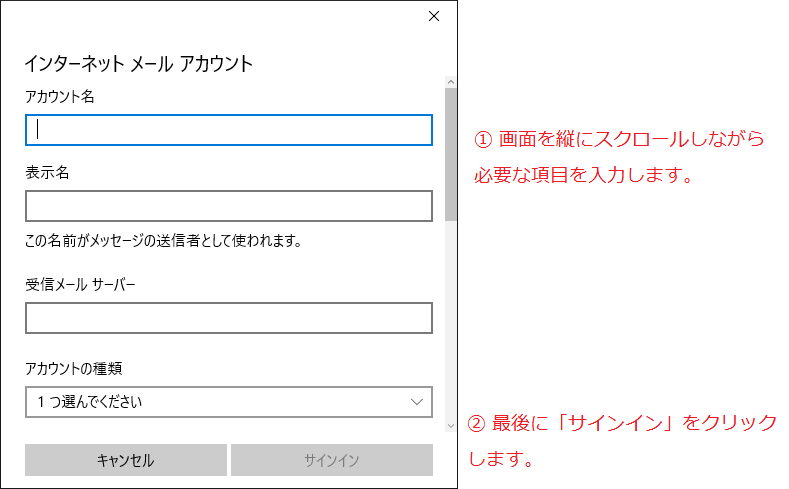Click the アカウント名 label
The width and height of the screenshot is (789, 489).
click(60, 97)
